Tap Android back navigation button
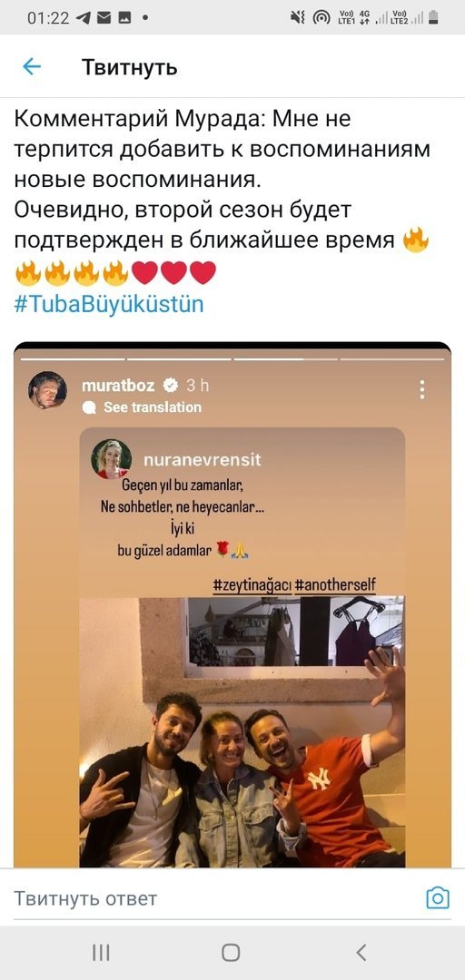 [x=361, y=953]
